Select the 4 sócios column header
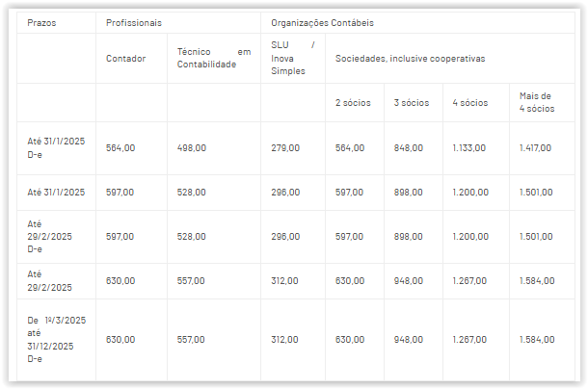This screenshot has width=588, height=389. pos(469,102)
